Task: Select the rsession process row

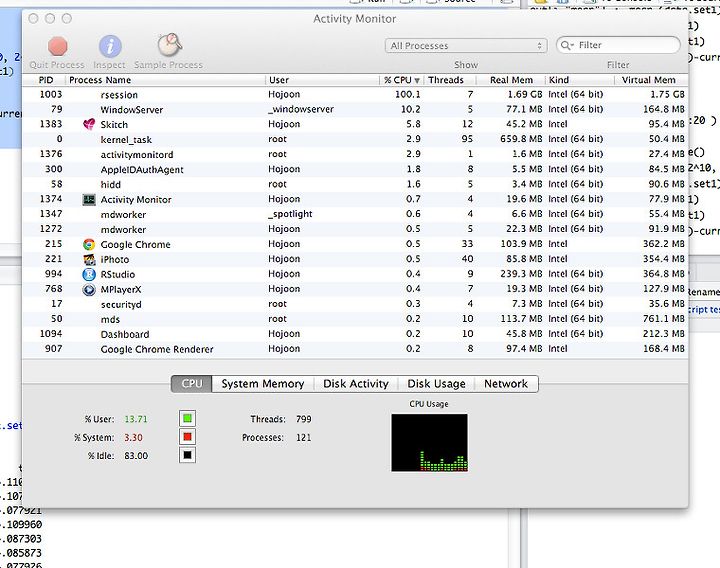Action: coord(355,95)
